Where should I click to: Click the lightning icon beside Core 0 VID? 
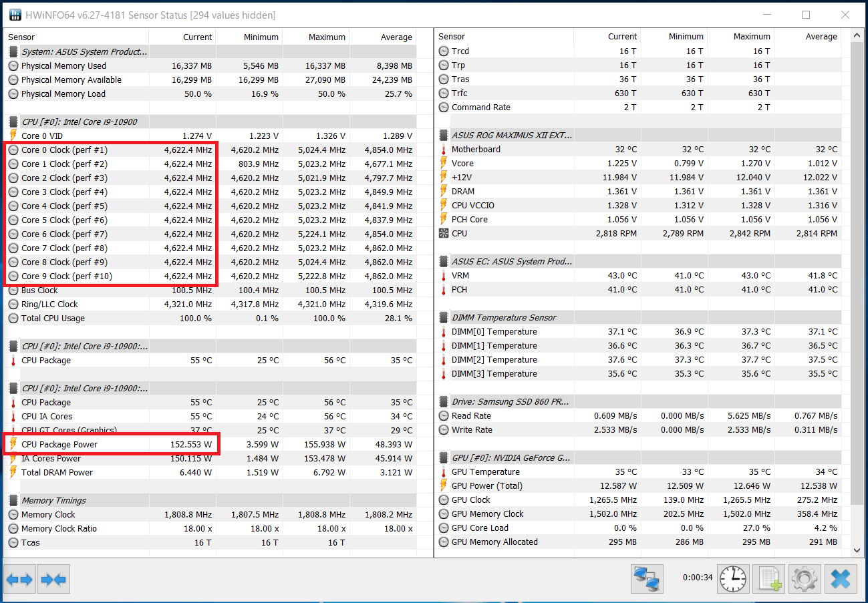13,136
